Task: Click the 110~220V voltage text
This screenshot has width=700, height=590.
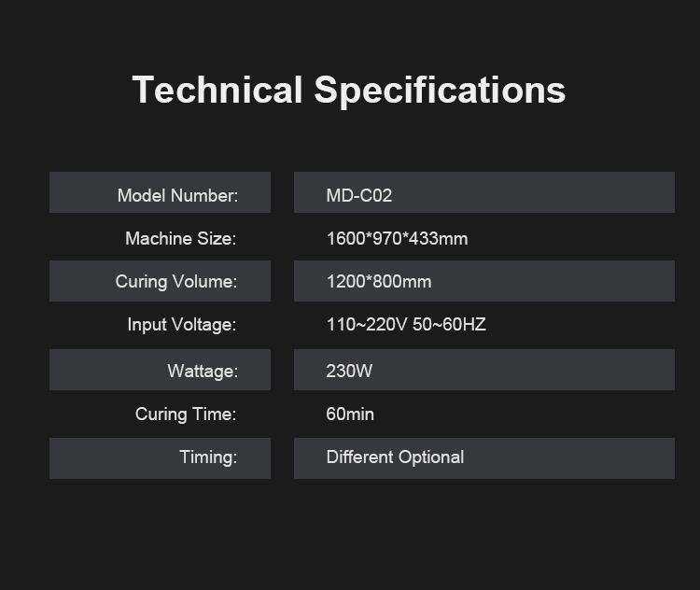Action: pyautogui.click(x=365, y=325)
